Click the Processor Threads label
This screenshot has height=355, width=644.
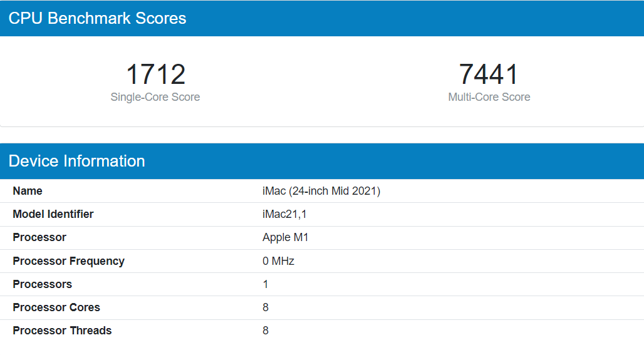click(x=62, y=331)
